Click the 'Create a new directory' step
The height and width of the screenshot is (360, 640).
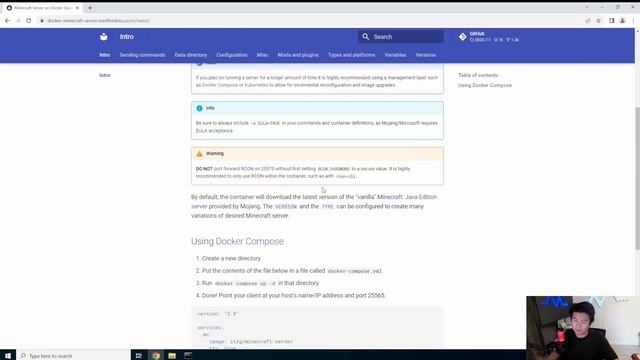point(231,258)
